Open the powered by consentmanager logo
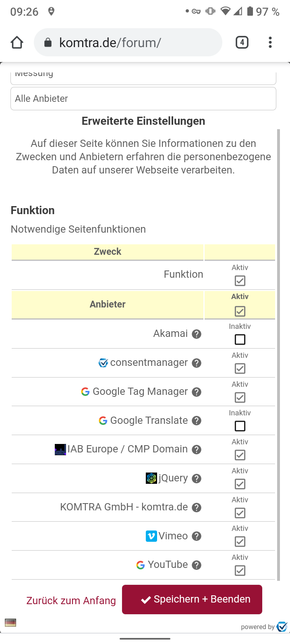The height and width of the screenshot is (644, 290). (282, 627)
